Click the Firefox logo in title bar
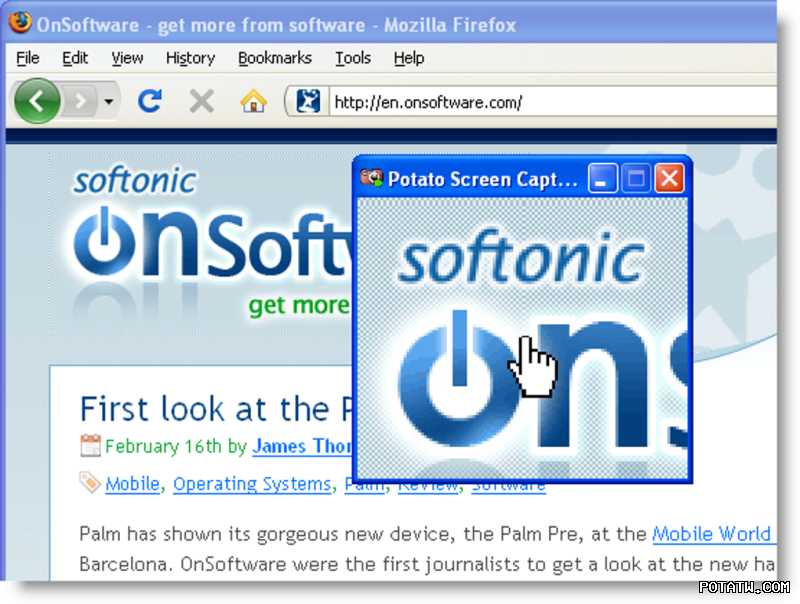Viewport: 800px width, 604px height. click(x=20, y=23)
